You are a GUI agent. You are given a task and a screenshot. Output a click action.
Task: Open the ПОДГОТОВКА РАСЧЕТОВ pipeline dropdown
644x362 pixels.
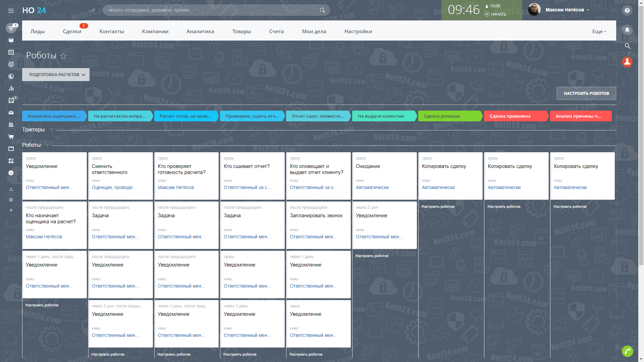pos(56,75)
